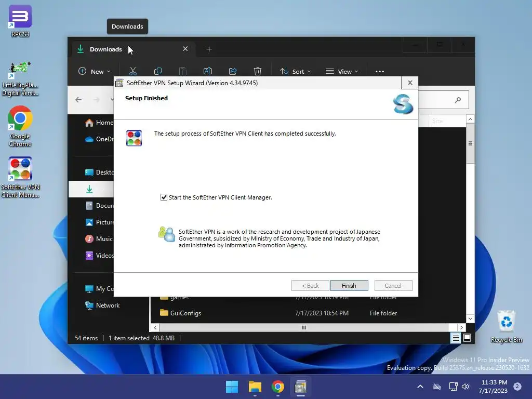Show hidden system tray icons
This screenshot has width=532, height=399.
click(x=420, y=387)
